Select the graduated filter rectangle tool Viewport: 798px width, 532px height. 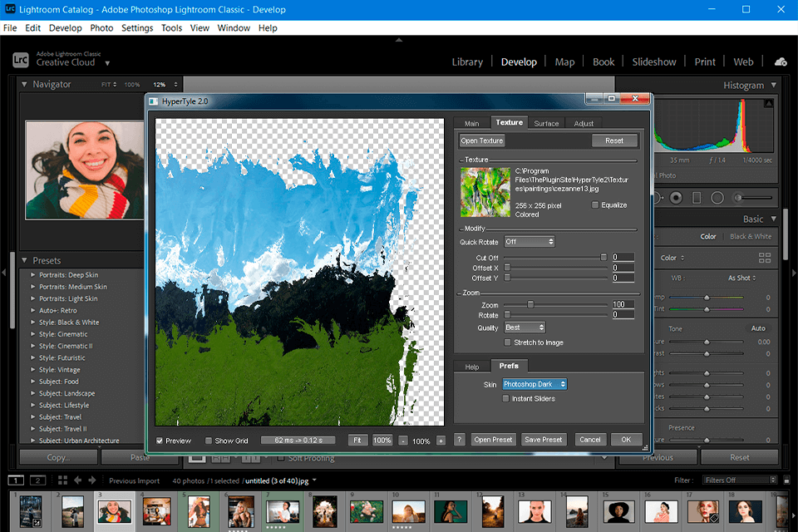click(x=697, y=198)
